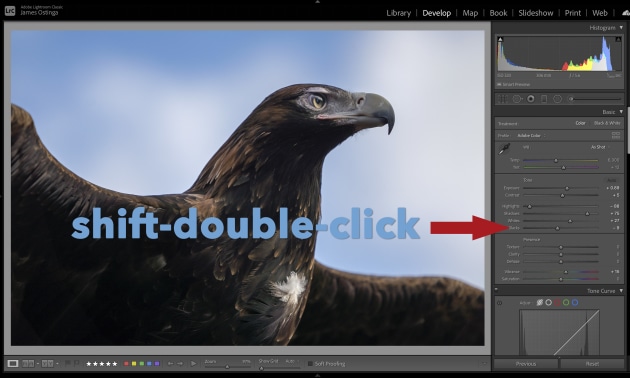
Task: Click the Vibrance slider handle
Action: coord(566,272)
